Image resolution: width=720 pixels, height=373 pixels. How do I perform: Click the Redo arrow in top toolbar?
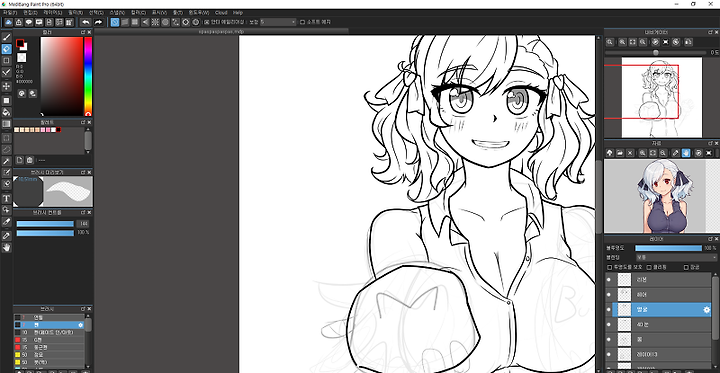tap(98, 22)
